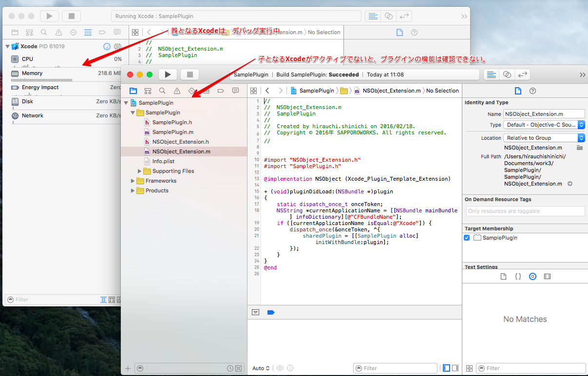Toggle breakpoints activation in debug bar
Image resolution: width=588 pixels, height=376 pixels.
(271, 312)
